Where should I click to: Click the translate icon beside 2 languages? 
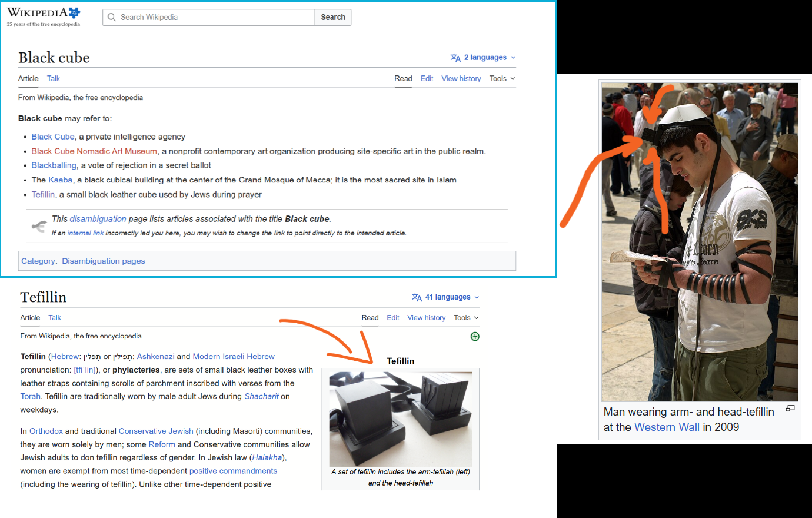pos(455,58)
